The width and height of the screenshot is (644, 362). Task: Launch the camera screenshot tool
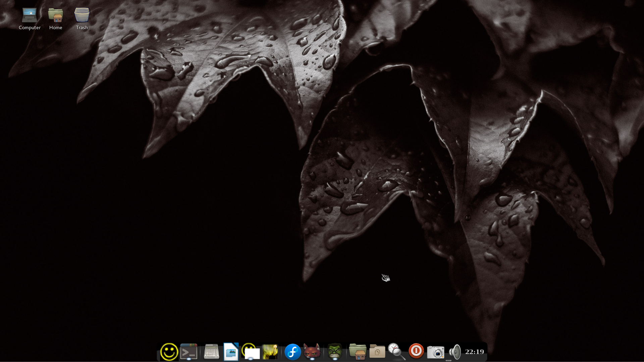point(436,352)
